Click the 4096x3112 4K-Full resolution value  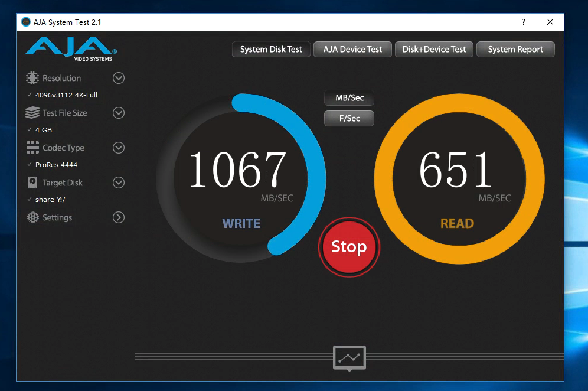point(66,95)
